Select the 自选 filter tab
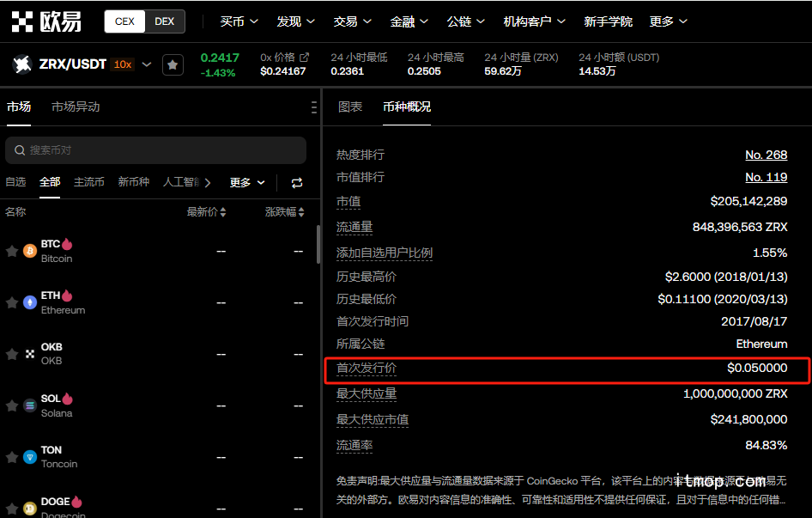This screenshot has width=812, height=518. (x=15, y=182)
